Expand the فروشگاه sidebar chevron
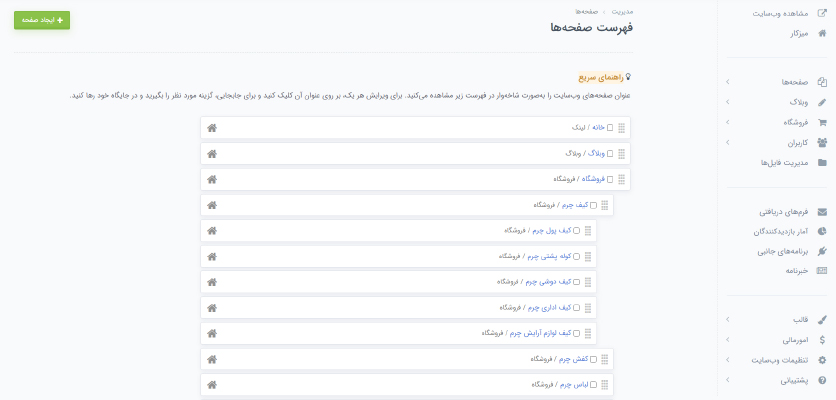836x400 pixels. (x=728, y=122)
